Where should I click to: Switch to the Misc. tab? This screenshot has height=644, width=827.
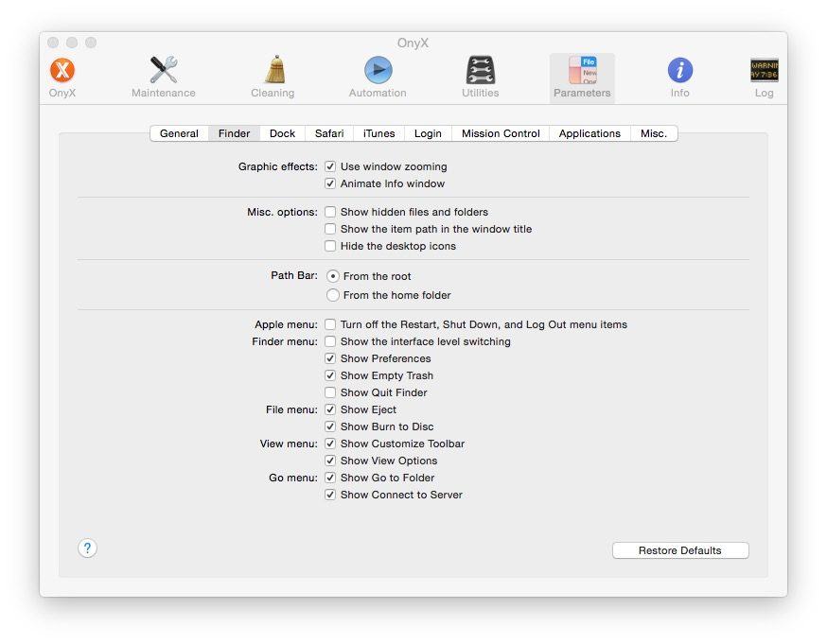[x=654, y=134]
